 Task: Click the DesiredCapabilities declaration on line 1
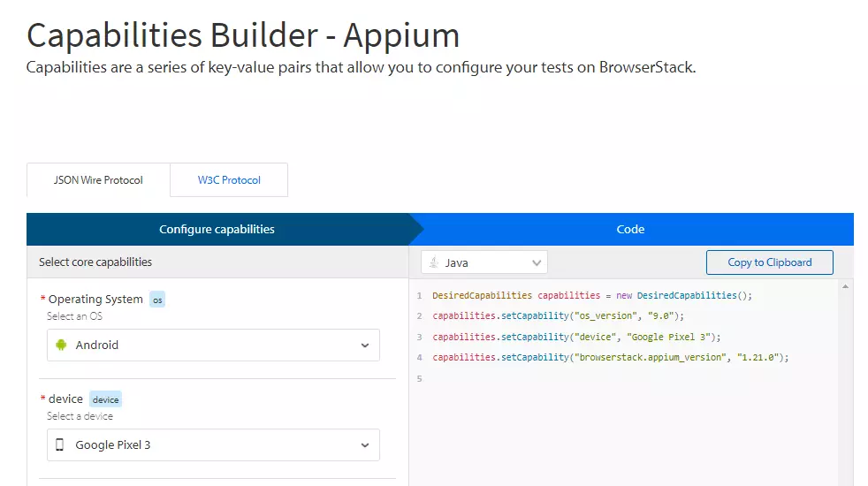[x=591, y=295]
